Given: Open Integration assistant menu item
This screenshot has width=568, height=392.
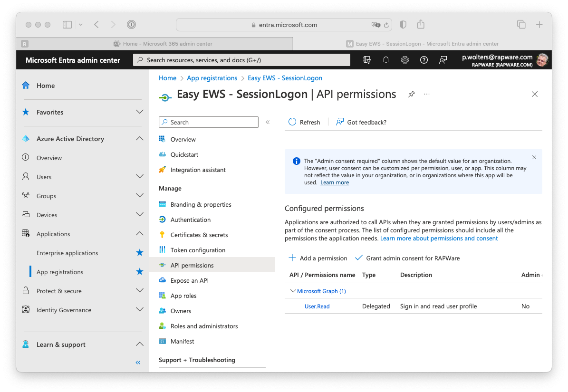Looking at the screenshot, I should pyautogui.click(x=198, y=170).
